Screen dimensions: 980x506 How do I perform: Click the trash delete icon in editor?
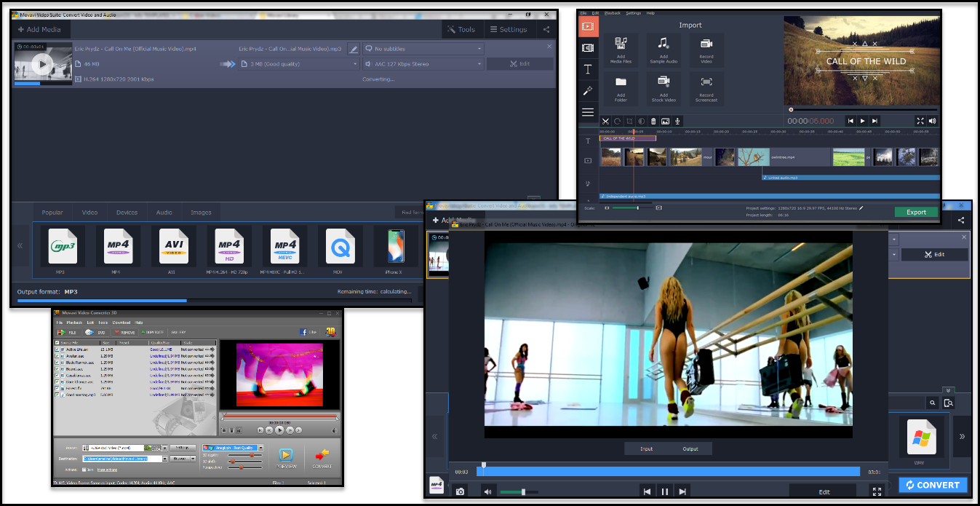point(653,121)
